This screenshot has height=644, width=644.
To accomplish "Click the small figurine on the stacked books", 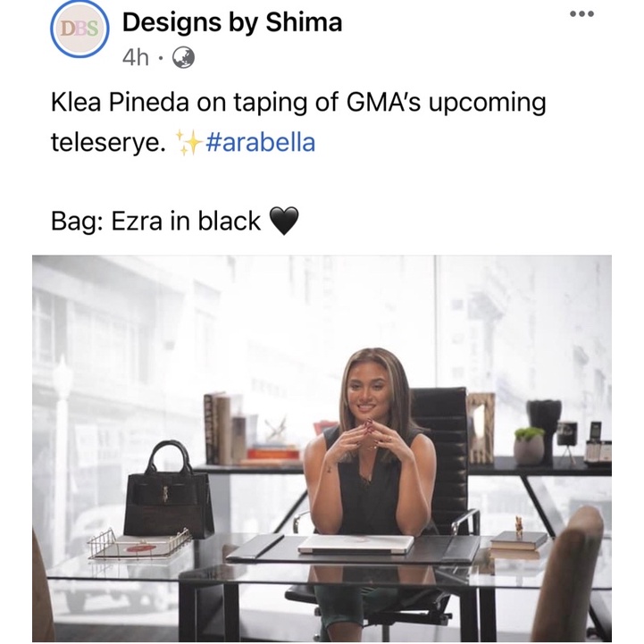I will point(519,528).
